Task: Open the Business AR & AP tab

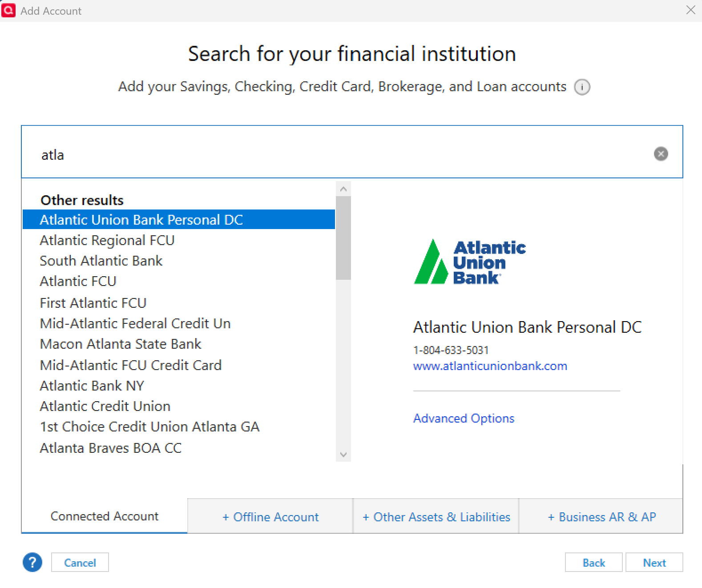Action: coord(601,517)
